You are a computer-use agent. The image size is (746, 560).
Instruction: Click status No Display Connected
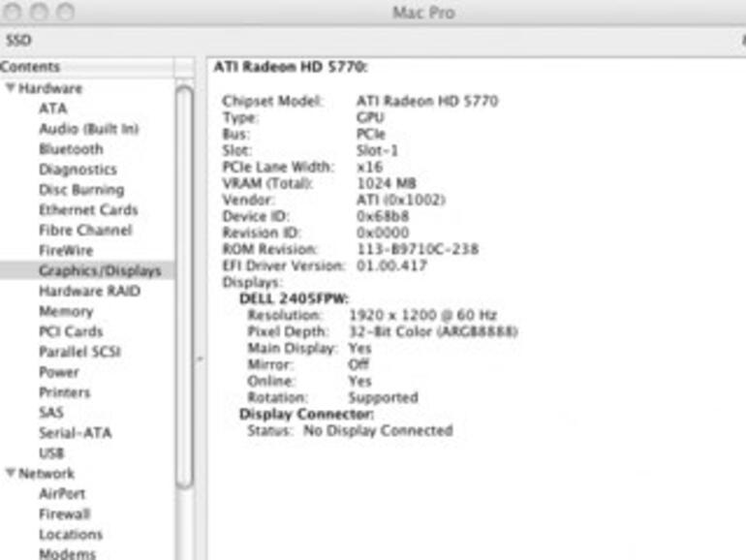[x=378, y=430]
